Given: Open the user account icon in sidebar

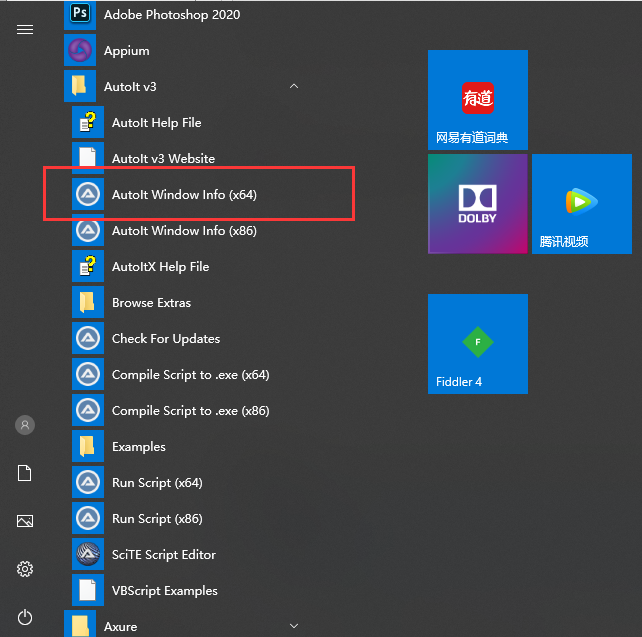Looking at the screenshot, I should [x=25, y=425].
